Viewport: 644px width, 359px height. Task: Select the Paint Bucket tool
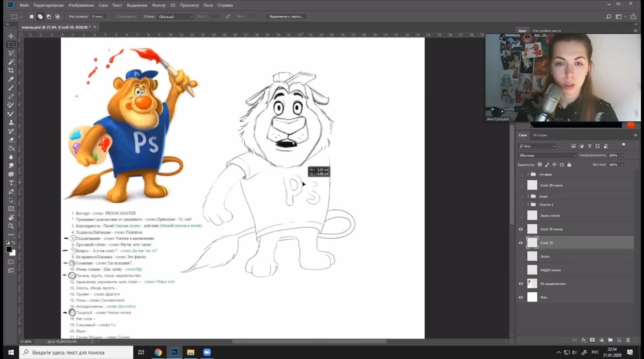[11, 148]
